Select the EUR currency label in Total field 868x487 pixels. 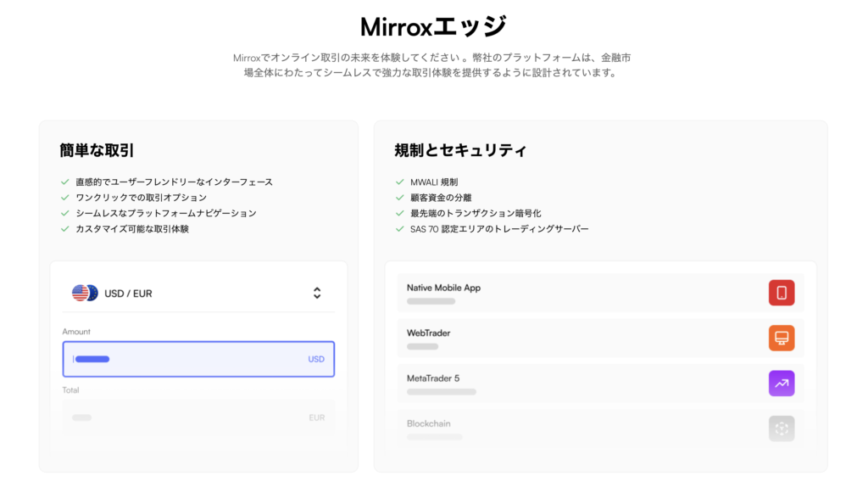pos(317,417)
